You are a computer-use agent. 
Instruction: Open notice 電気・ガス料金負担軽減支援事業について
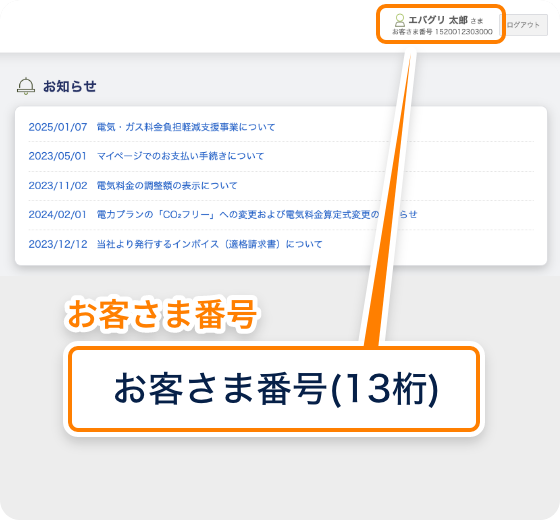(186, 127)
